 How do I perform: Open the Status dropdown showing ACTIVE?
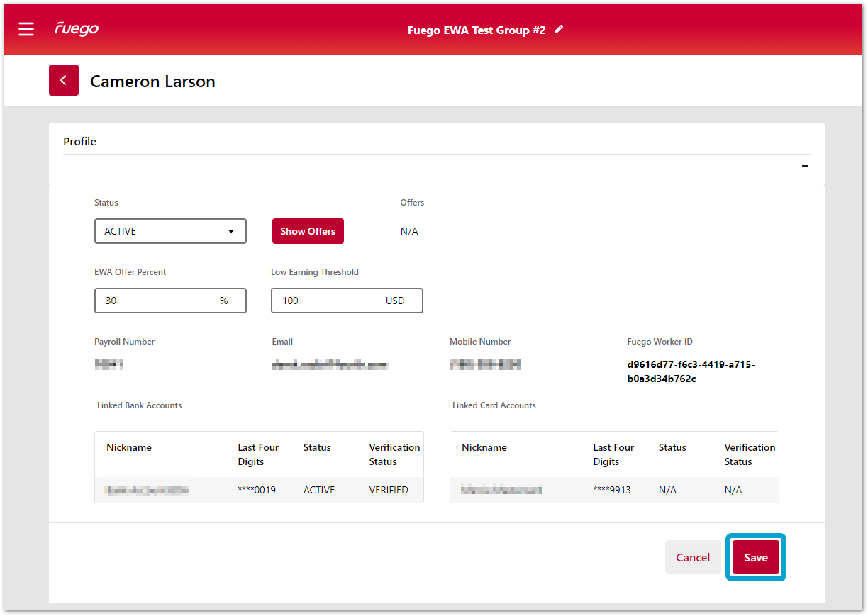click(x=170, y=231)
